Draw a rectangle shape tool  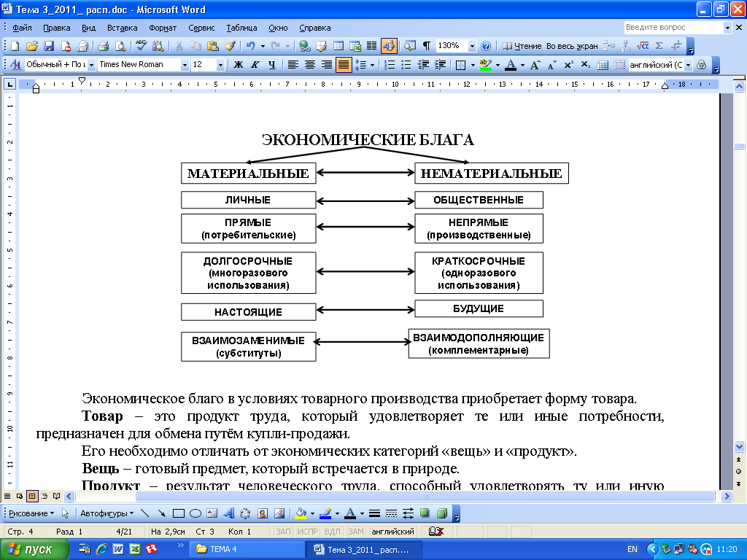(x=179, y=513)
